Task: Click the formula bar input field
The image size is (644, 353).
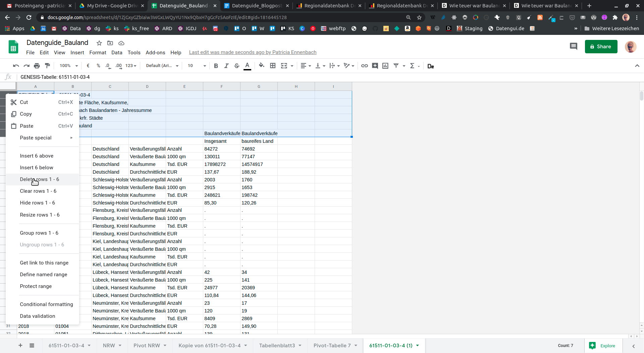Action: click(x=201, y=77)
